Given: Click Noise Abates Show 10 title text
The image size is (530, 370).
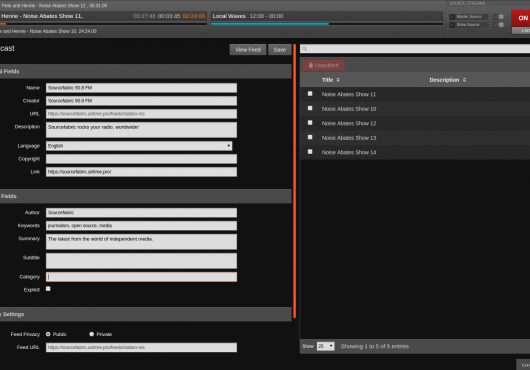Looking at the screenshot, I should pyautogui.click(x=348, y=109).
